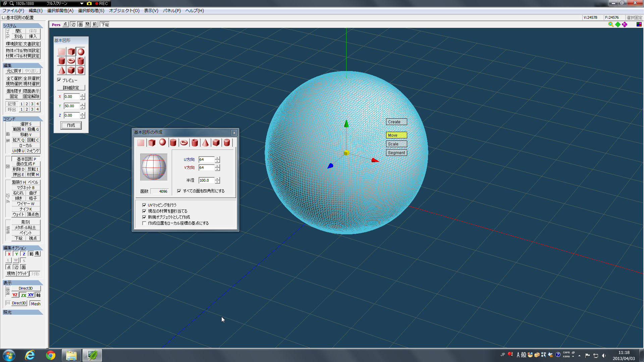Click the magenta rotate view icon
Viewport: 644px width, 362px height.
pos(625,24)
